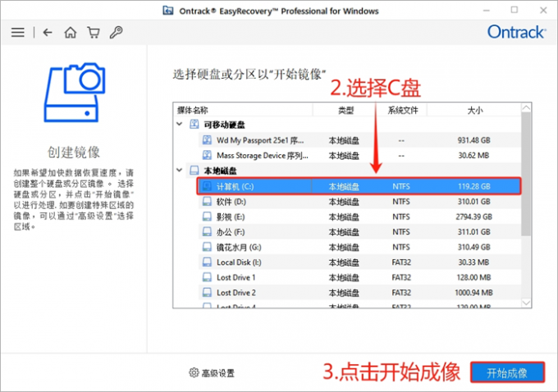Click the 119.28 GB size value

(x=473, y=186)
